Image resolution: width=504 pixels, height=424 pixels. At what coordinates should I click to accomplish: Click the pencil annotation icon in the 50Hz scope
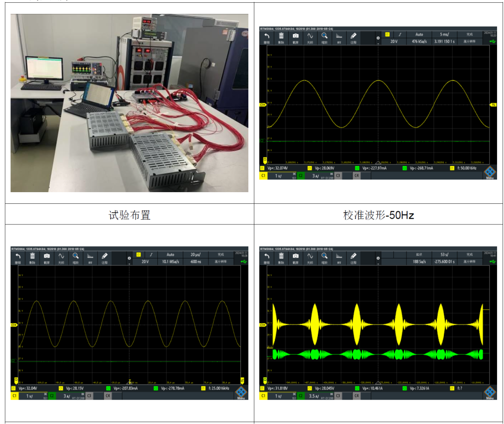pyautogui.click(x=353, y=37)
